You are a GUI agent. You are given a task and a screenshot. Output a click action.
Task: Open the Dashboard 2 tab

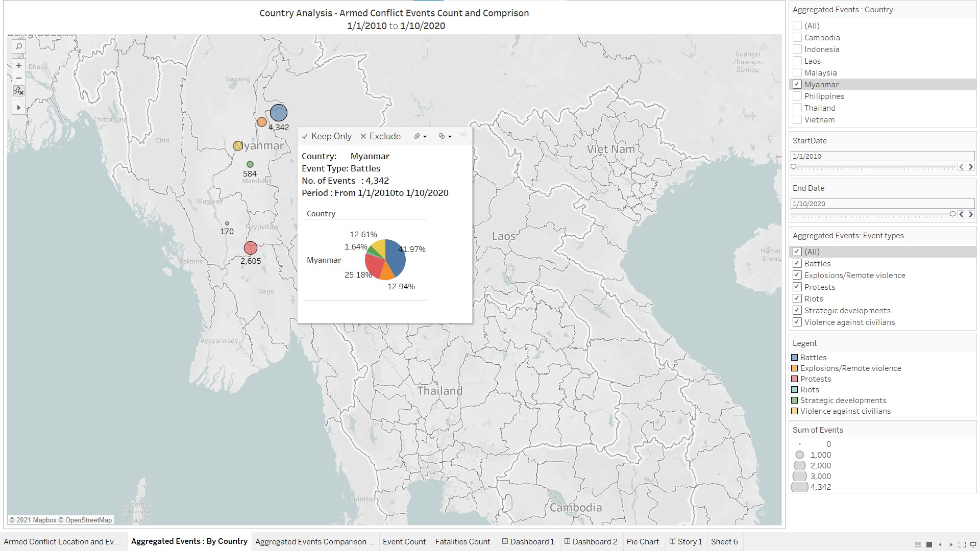tap(590, 541)
